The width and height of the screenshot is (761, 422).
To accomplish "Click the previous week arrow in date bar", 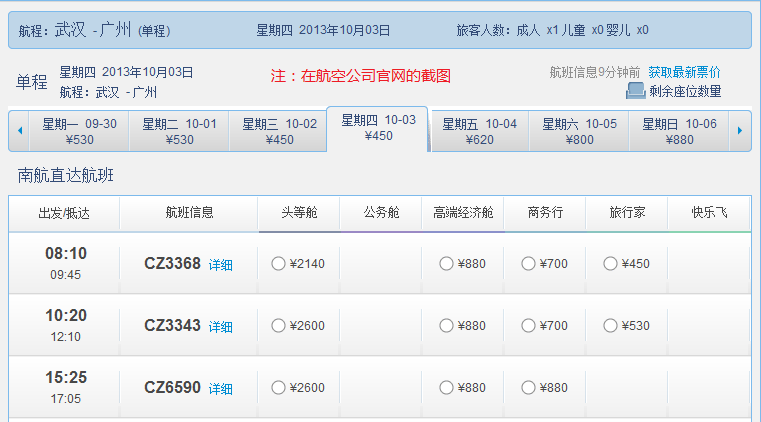I will pos(19,130).
